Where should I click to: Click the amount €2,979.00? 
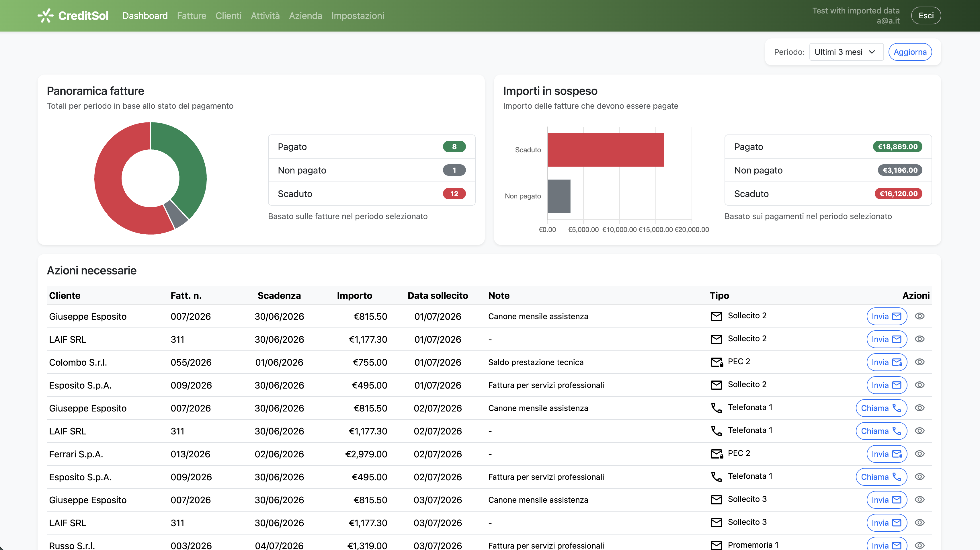[366, 454]
